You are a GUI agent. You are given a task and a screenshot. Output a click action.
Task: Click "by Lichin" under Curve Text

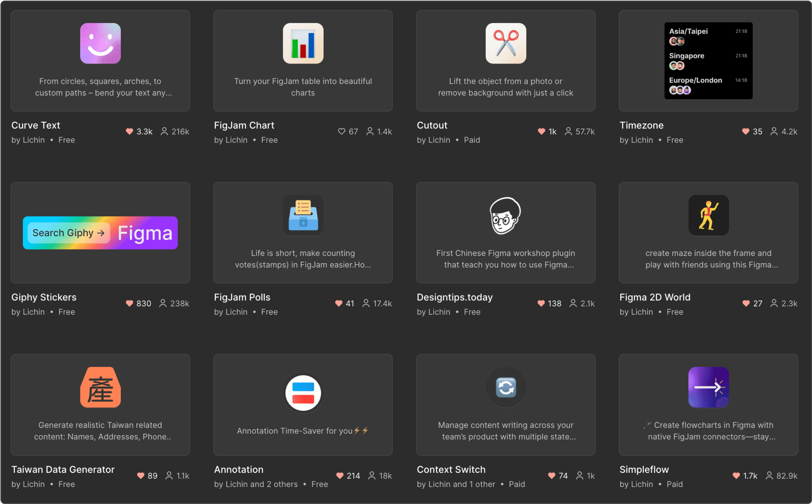(x=28, y=140)
